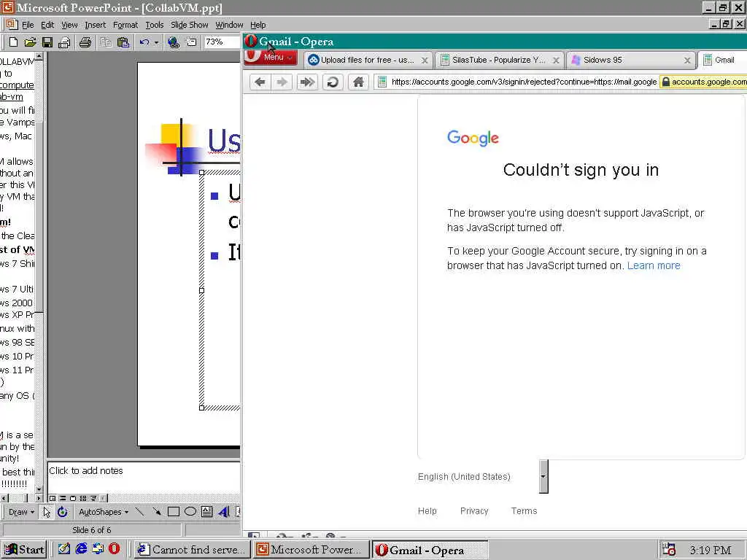This screenshot has width=747, height=560.
Task: Click Opera's Forward arrow button
Action: click(x=282, y=82)
